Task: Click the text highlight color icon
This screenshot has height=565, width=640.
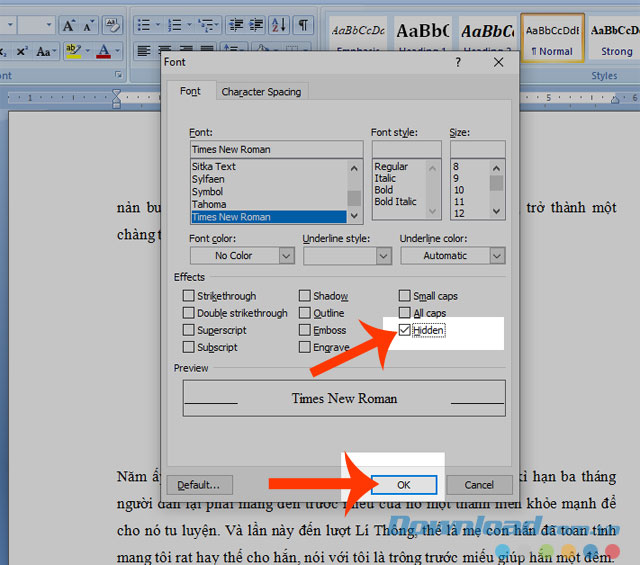Action: tap(73, 51)
